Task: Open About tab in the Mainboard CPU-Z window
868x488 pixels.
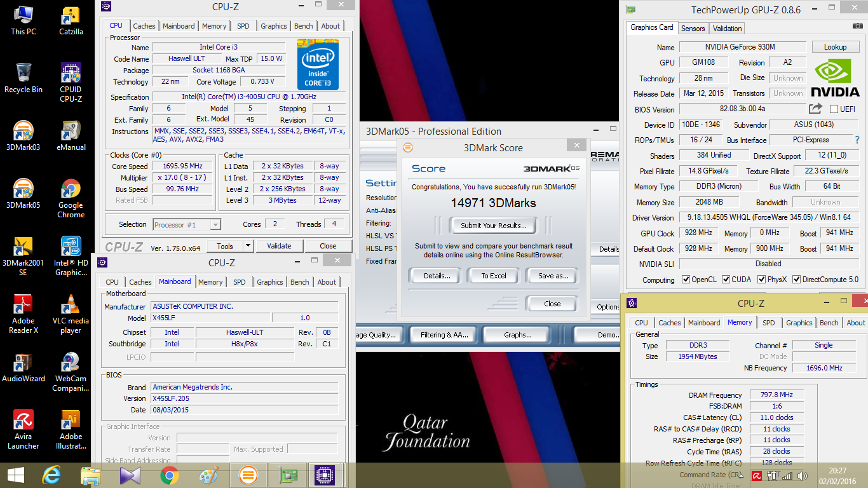Action: tap(327, 282)
